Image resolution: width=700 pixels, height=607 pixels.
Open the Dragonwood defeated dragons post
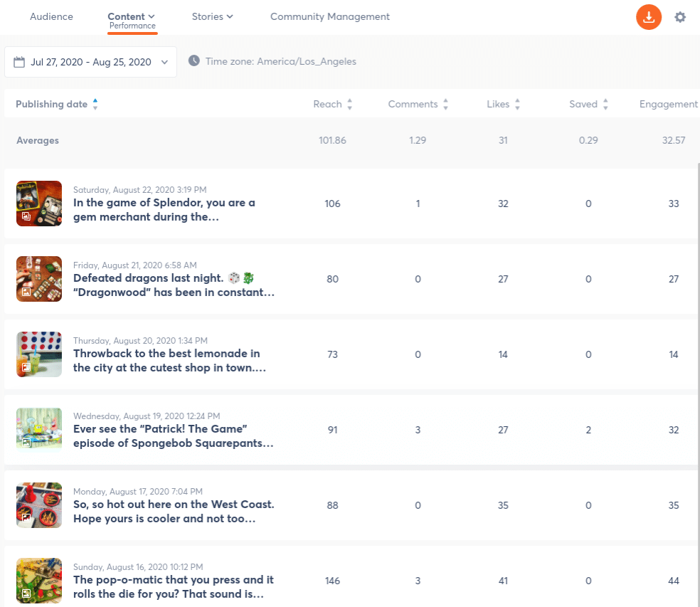click(174, 285)
